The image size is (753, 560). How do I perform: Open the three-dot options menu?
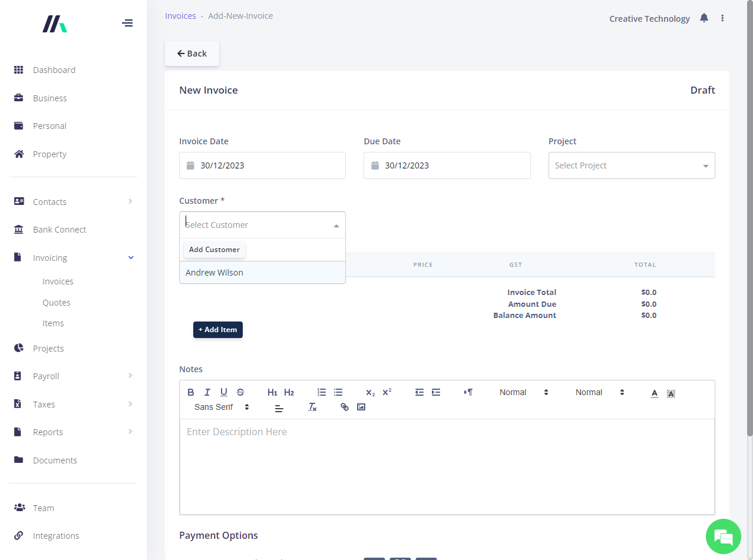coord(722,18)
